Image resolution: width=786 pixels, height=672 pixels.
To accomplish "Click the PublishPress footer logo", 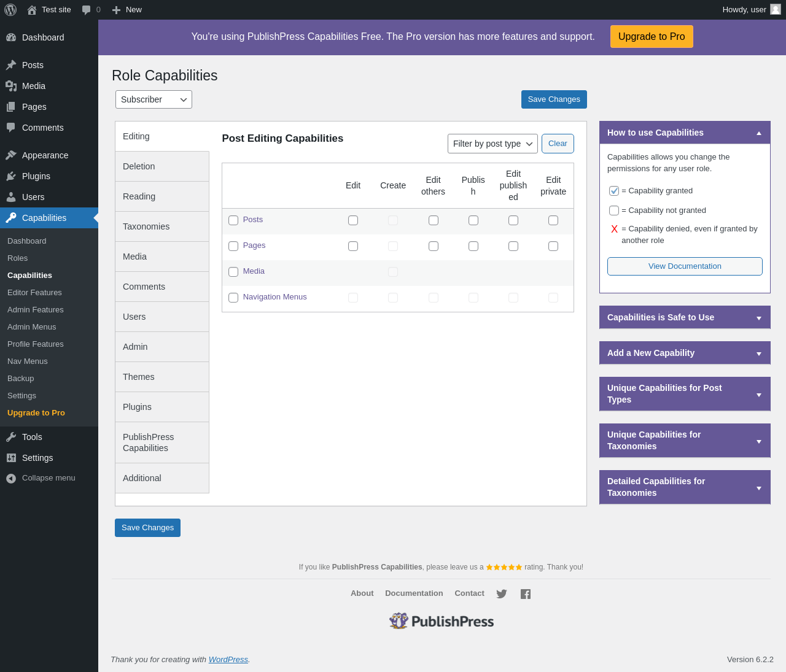I will [x=442, y=621].
